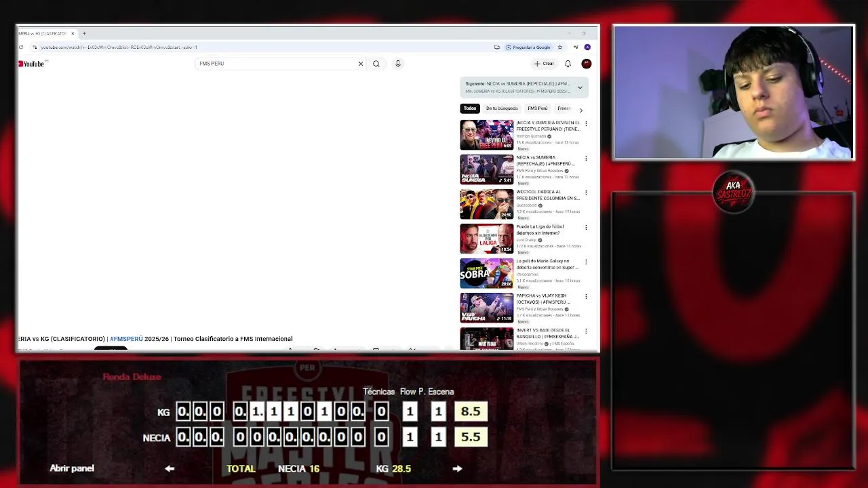
Task: Clear the FMS PERU search text
Action: [361, 64]
